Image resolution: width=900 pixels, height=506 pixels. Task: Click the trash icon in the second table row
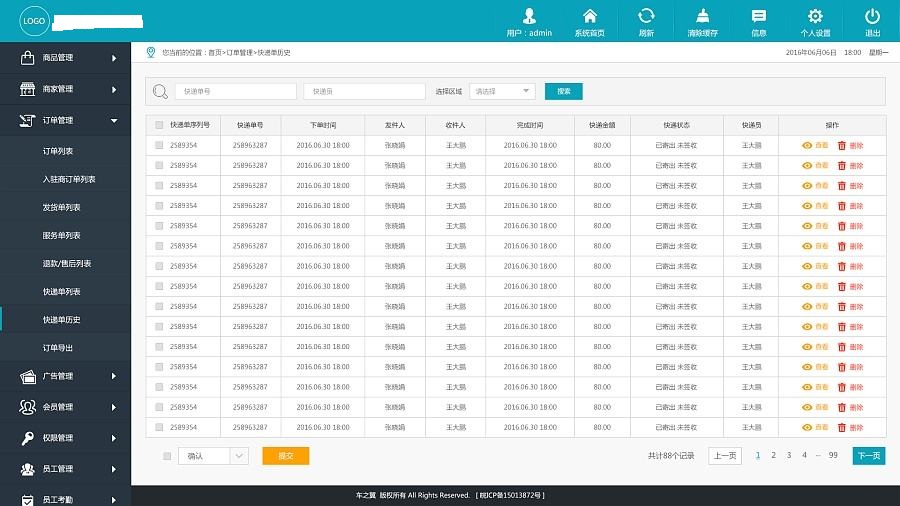click(x=841, y=166)
